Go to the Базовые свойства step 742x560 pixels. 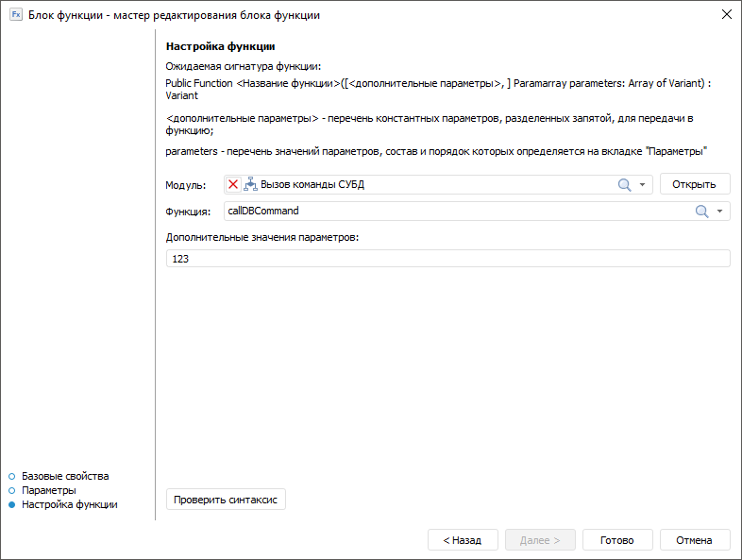[x=65, y=476]
